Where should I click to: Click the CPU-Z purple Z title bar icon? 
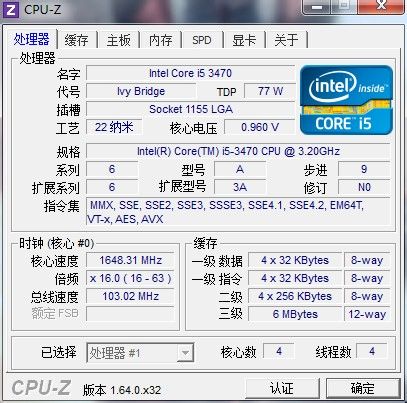click(10, 10)
